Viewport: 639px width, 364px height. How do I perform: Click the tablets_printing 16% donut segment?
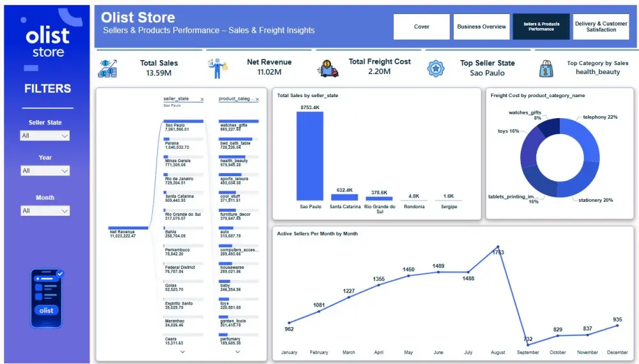click(539, 180)
